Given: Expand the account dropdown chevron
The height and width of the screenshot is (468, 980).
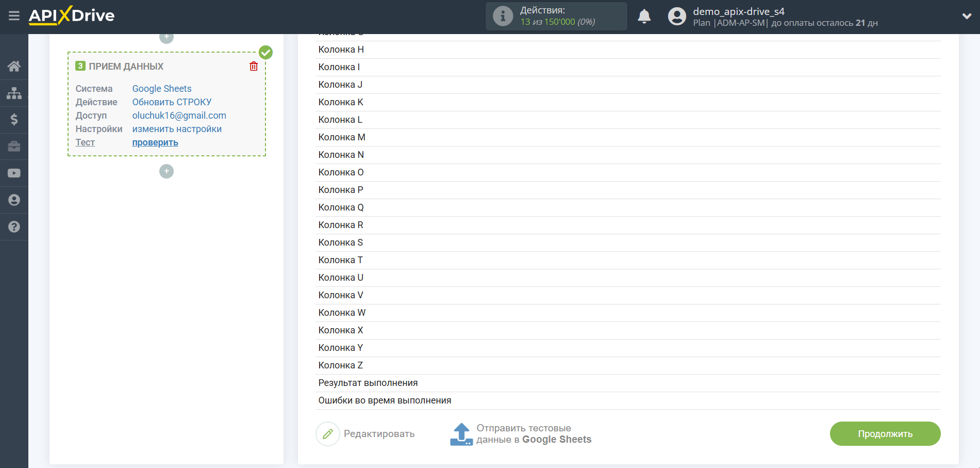Looking at the screenshot, I should (967, 17).
